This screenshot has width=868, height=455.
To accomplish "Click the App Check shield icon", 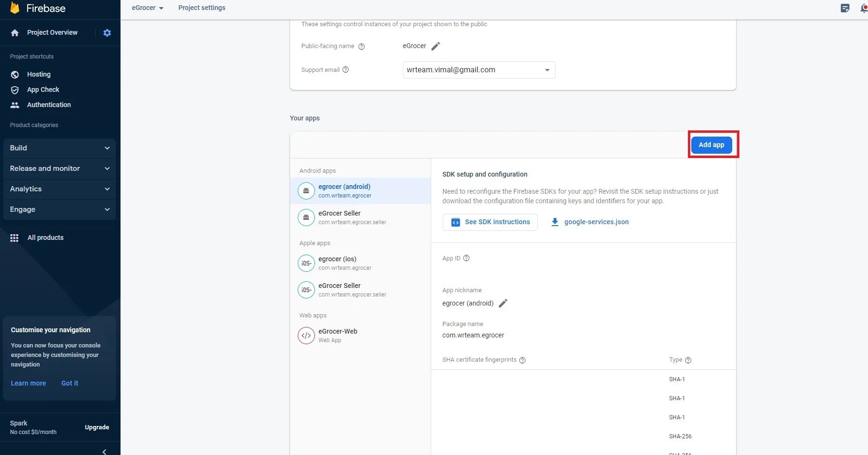I will click(x=15, y=90).
